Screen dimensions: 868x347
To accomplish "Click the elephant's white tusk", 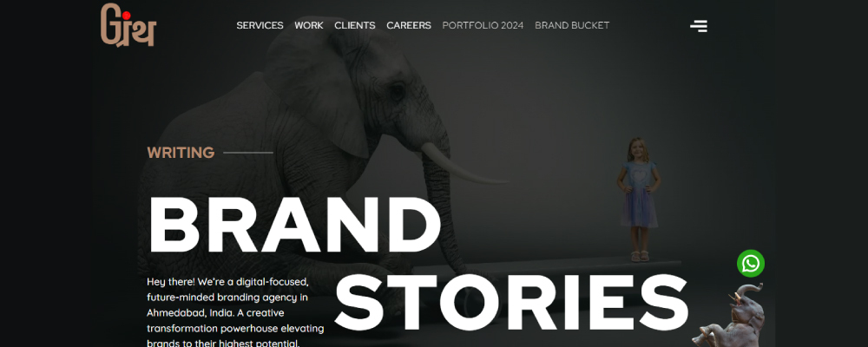I will pos(463,164).
